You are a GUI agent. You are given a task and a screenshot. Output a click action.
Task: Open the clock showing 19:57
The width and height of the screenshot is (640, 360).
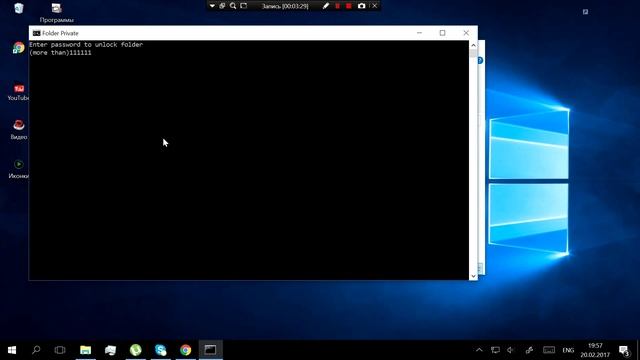click(595, 350)
